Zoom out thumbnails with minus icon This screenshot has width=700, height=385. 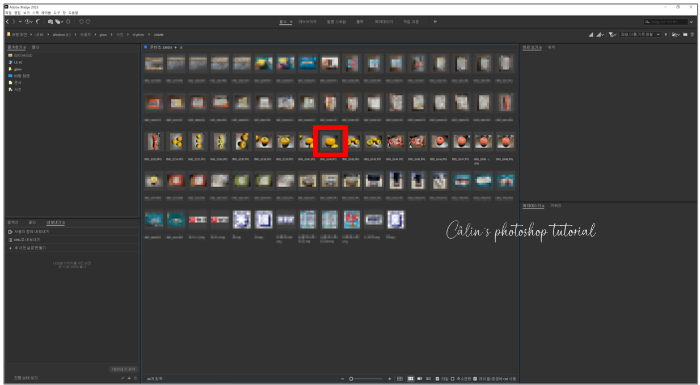click(342, 379)
